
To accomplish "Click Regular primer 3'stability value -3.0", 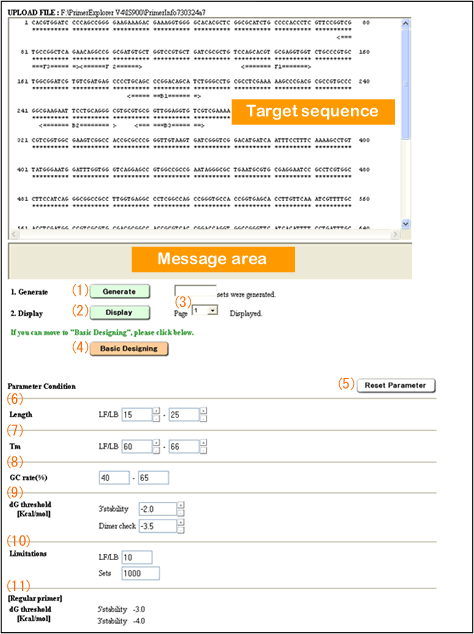I will (x=139, y=609).
